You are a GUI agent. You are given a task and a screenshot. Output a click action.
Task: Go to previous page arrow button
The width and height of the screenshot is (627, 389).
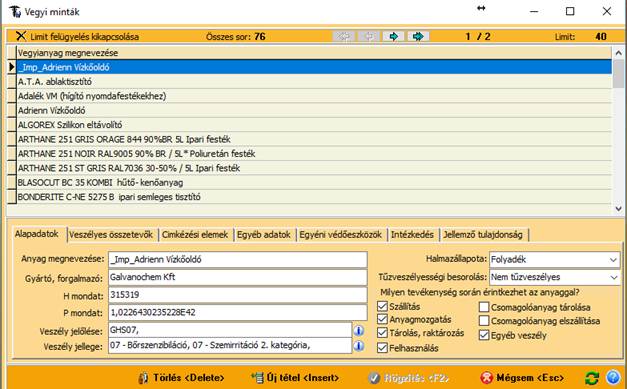[369, 36]
